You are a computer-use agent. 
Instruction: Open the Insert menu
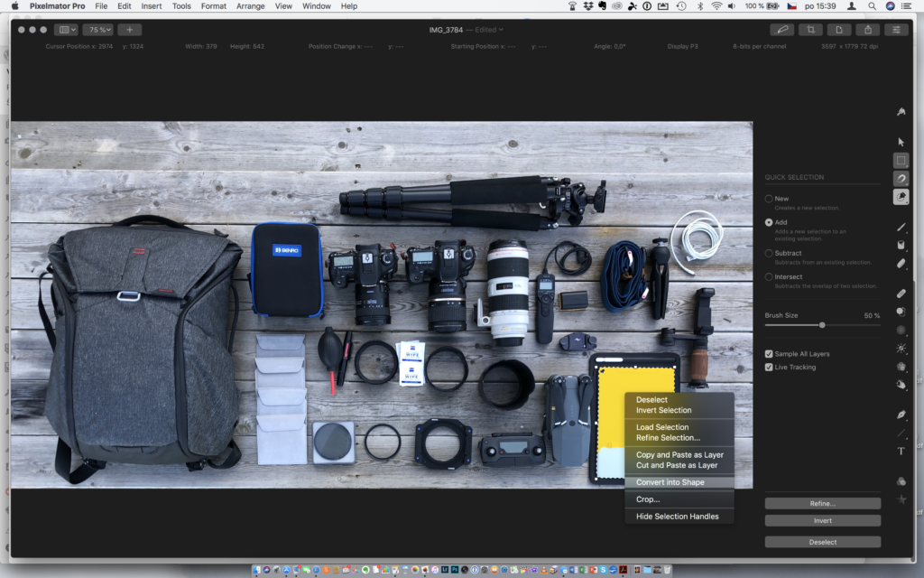coord(152,6)
